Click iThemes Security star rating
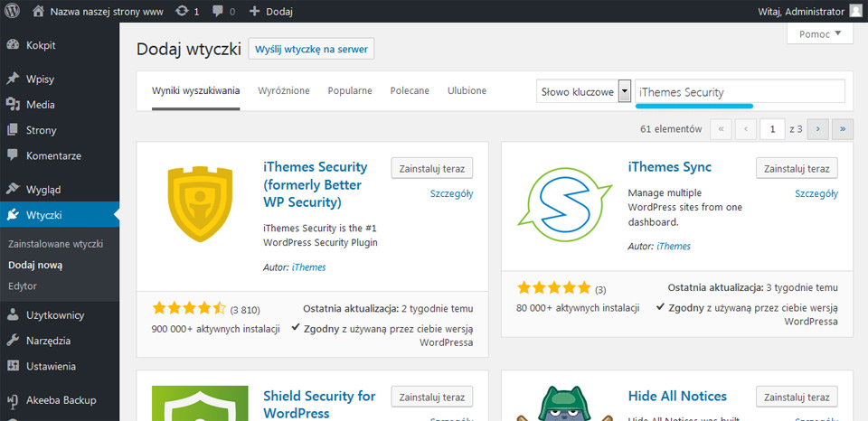The height and width of the screenshot is (421, 868). pyautogui.click(x=189, y=308)
